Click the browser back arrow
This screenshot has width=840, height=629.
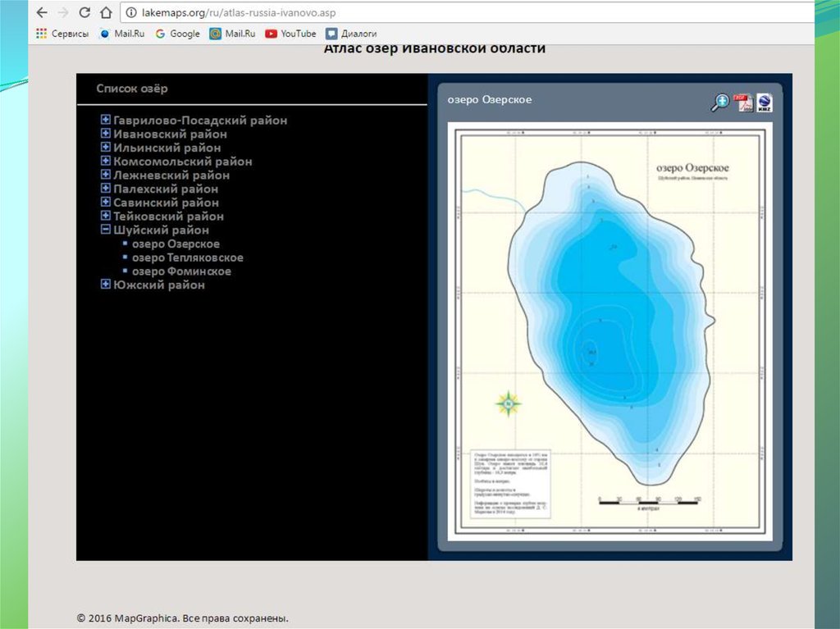click(x=42, y=13)
